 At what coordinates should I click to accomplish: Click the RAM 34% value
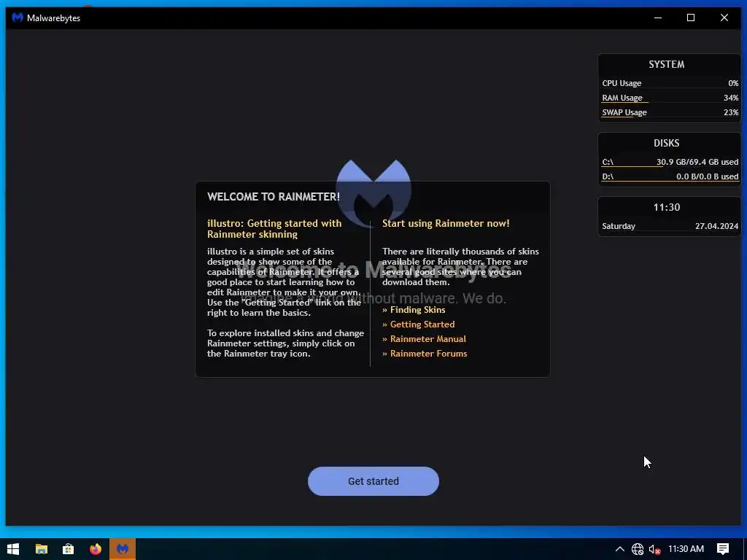731,98
